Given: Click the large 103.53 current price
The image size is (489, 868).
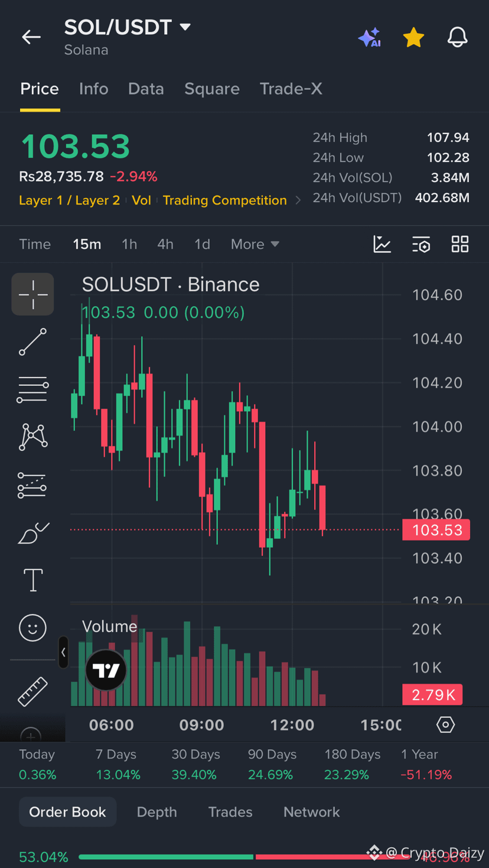Looking at the screenshot, I should point(75,147).
